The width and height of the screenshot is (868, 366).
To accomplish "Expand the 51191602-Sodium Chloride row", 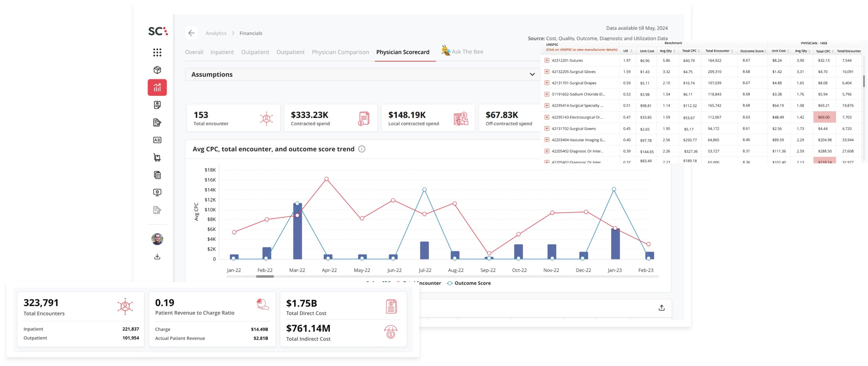I will 547,94.
